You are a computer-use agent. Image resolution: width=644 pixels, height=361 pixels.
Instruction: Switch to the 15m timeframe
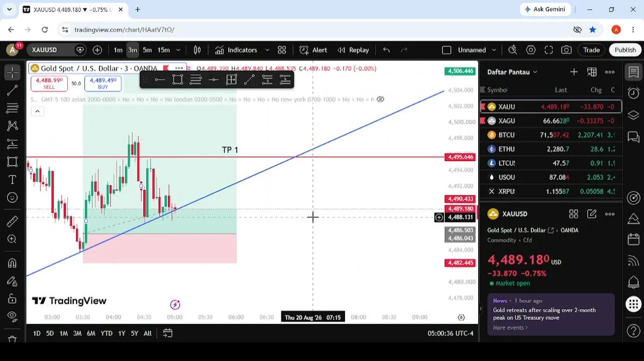(164, 50)
